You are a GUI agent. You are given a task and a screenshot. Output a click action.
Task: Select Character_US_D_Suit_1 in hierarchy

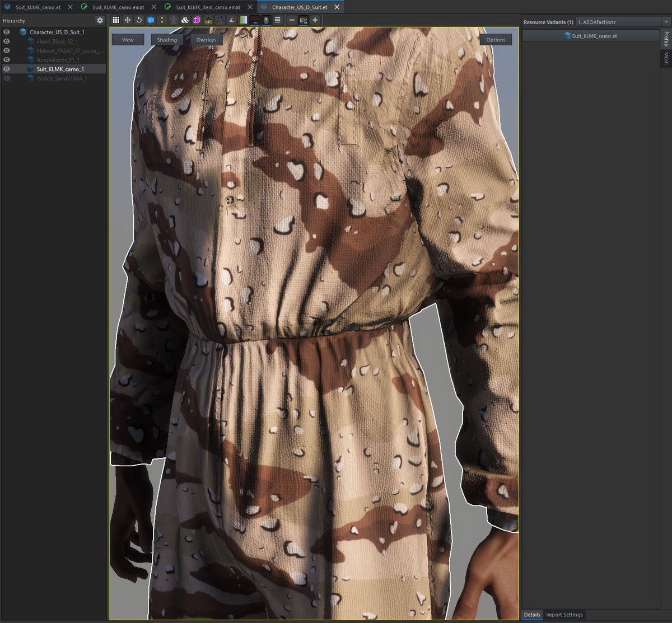click(57, 32)
